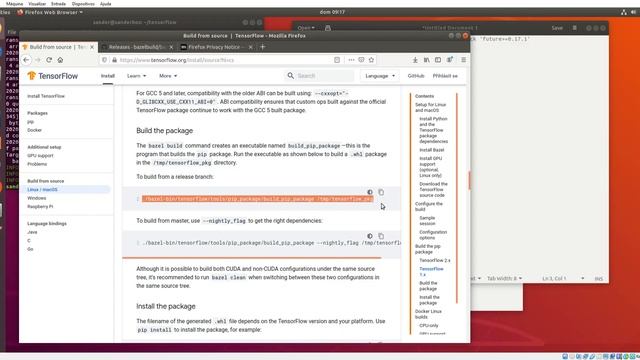Open the network icon in top bar
The image size is (640, 360).
coord(624,12)
